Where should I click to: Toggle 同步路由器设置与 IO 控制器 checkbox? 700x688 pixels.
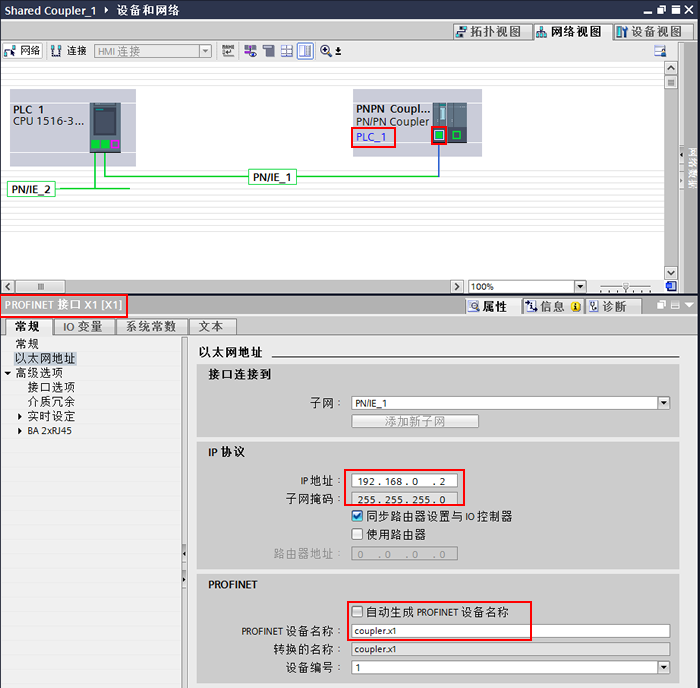click(x=357, y=517)
